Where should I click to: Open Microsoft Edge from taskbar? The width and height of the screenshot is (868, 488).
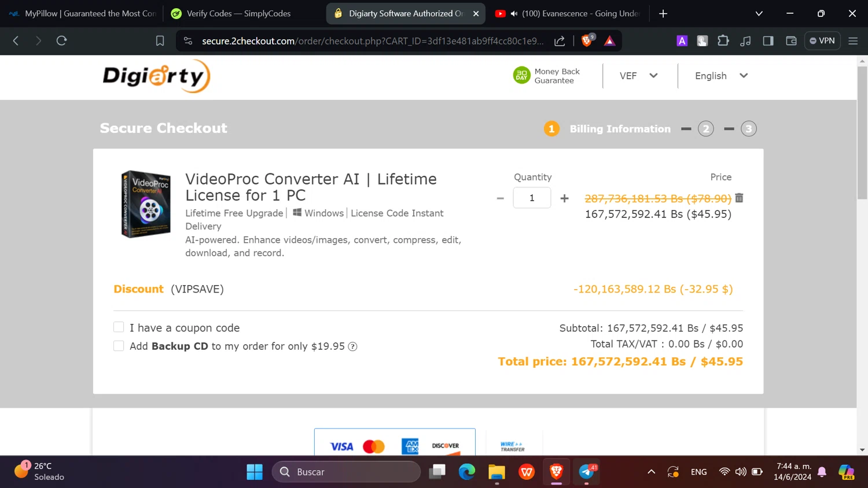click(x=467, y=472)
